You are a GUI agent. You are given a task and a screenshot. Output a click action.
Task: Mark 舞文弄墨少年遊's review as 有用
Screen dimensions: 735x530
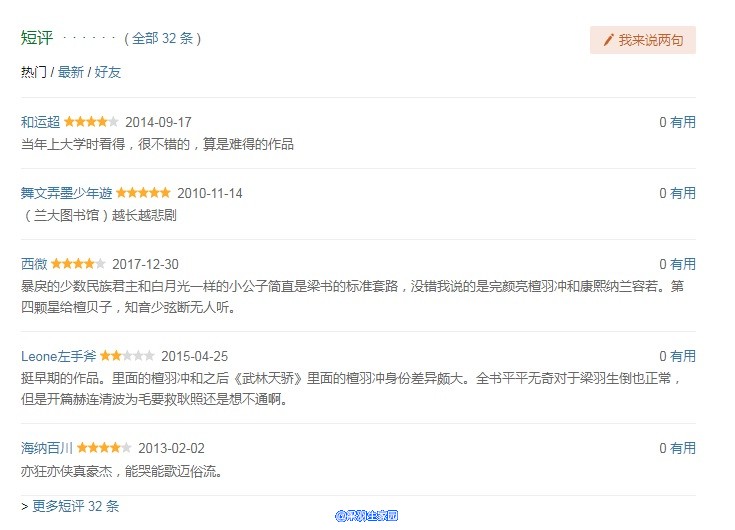click(x=683, y=193)
